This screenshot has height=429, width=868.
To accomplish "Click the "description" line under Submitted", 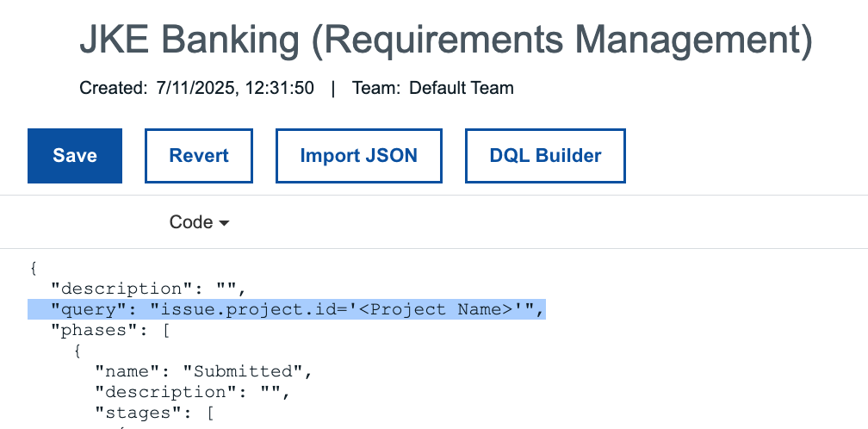I will (193, 393).
